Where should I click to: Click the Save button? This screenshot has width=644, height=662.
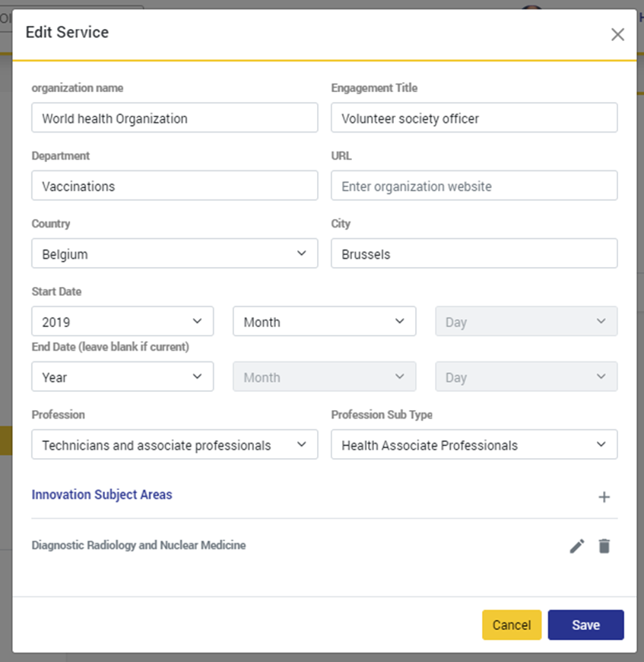click(585, 625)
